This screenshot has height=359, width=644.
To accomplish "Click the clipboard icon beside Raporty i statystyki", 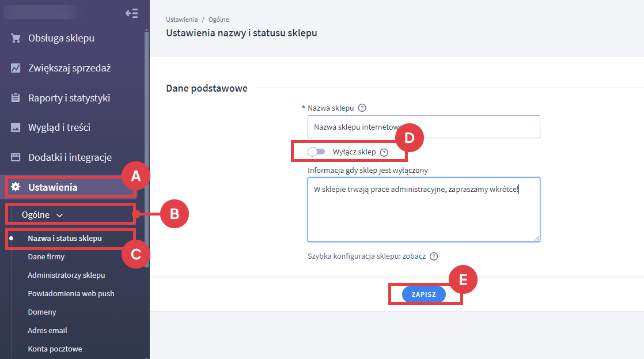I will pyautogui.click(x=16, y=98).
